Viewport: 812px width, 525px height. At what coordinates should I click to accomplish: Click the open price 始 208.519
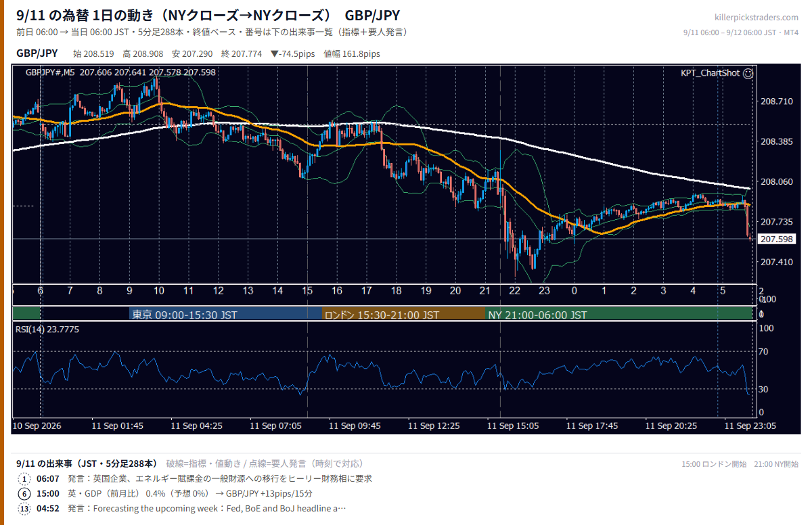(93, 53)
